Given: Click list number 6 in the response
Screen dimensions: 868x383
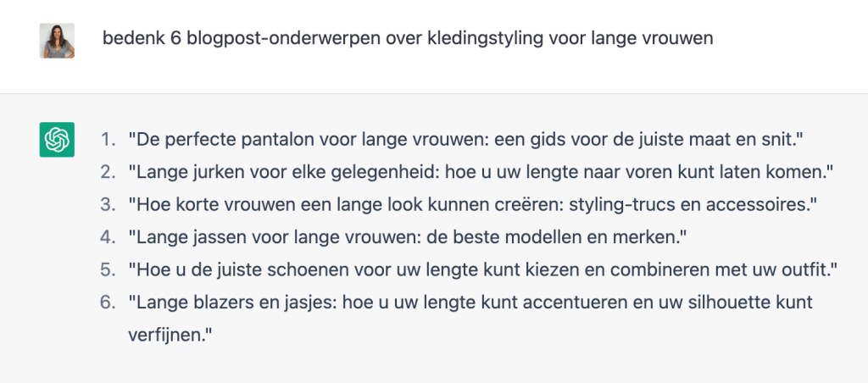Looking at the screenshot, I should click(106, 303).
